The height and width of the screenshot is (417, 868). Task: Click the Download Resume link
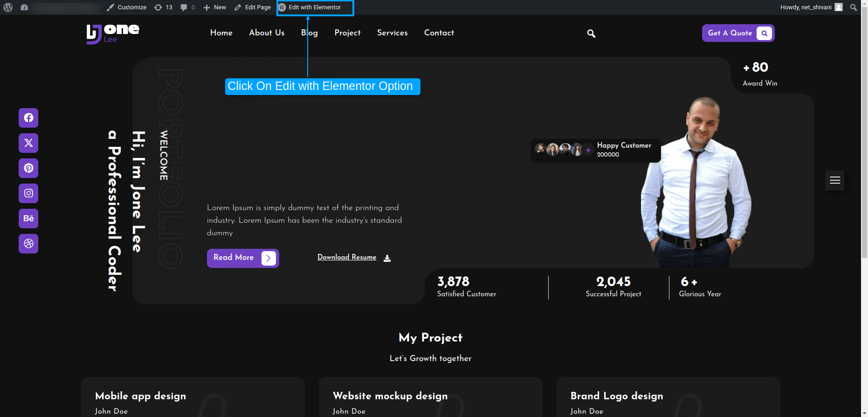click(347, 257)
